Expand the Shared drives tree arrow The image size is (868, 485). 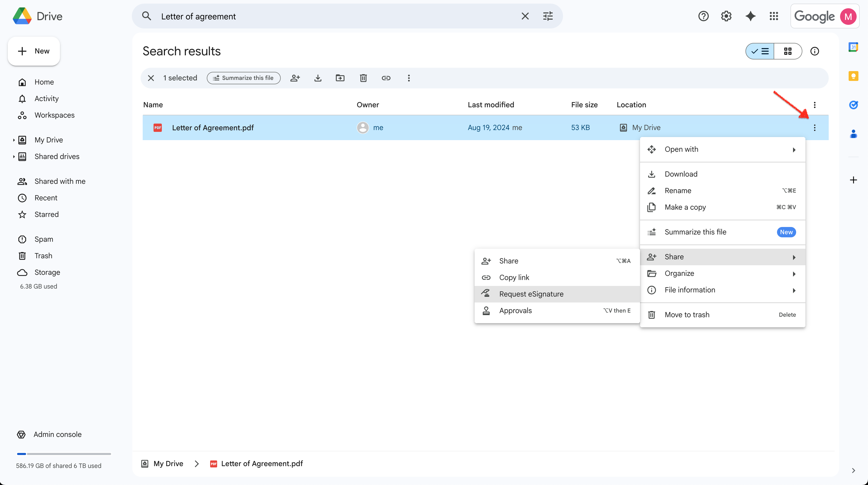pos(14,156)
